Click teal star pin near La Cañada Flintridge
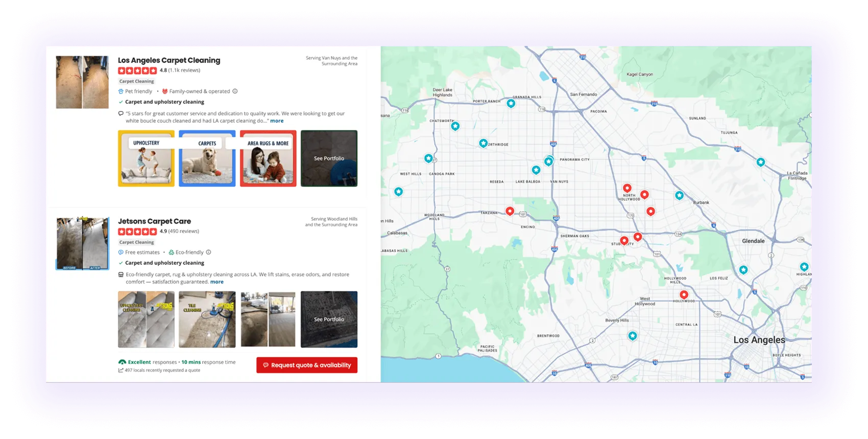868x439 pixels. (761, 163)
